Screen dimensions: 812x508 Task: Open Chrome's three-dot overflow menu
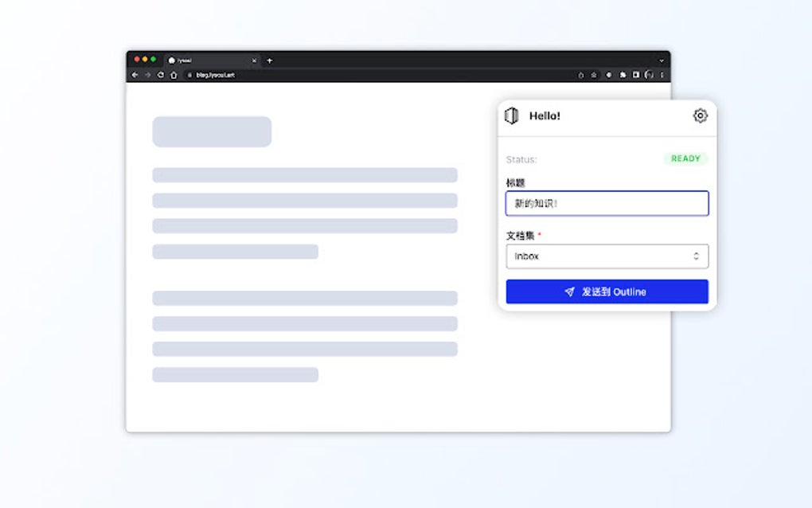[x=660, y=75]
